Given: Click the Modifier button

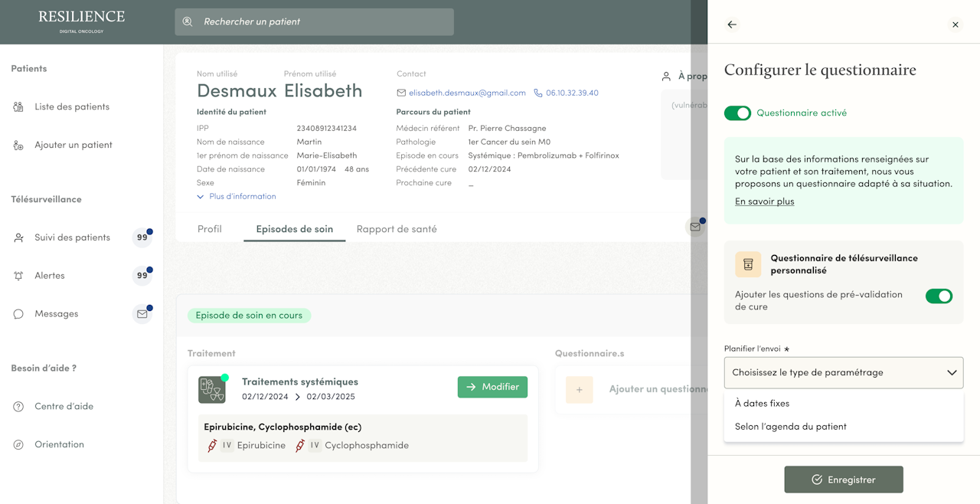Looking at the screenshot, I should pos(492,388).
